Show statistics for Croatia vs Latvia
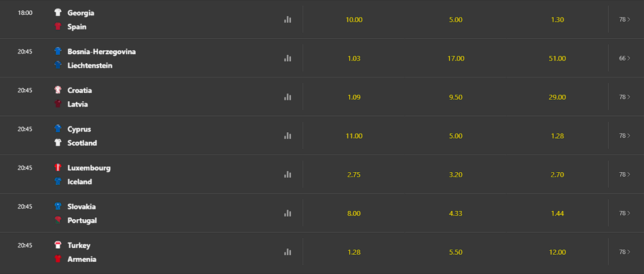 point(288,97)
